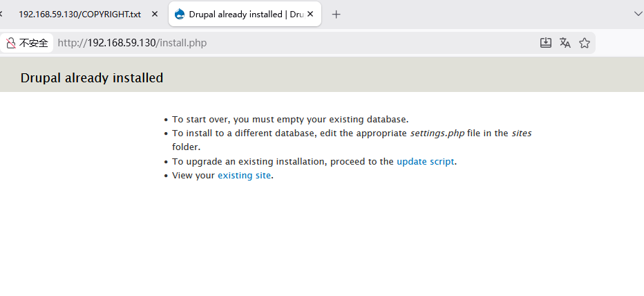Click the Drupal favicon on the active tab
Screen dimensions: 644x296
(x=180, y=14)
